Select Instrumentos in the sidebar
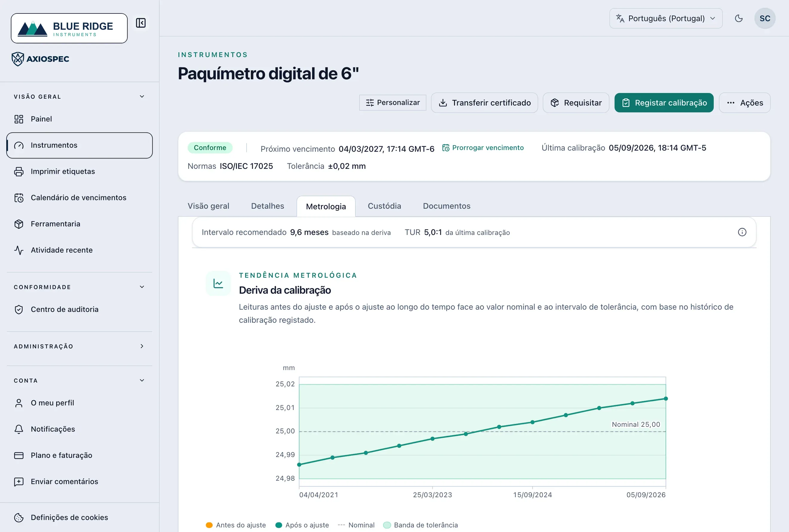 [79, 145]
